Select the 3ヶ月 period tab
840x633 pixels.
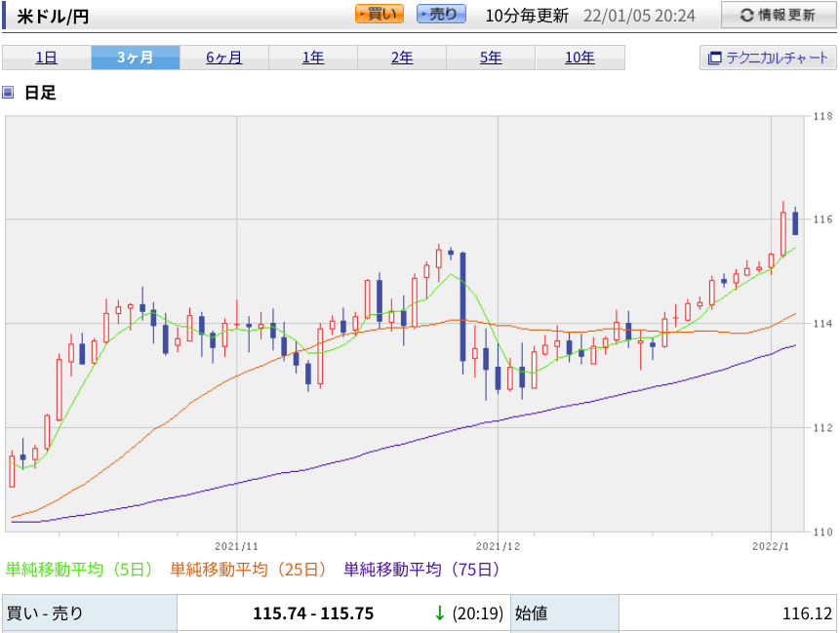(136, 58)
